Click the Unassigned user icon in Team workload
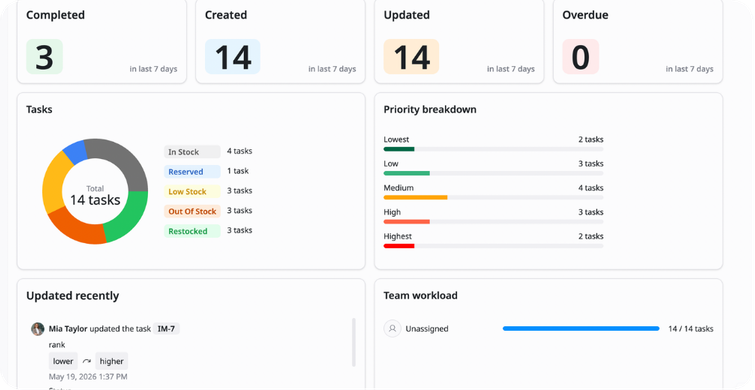Screen dimensions: 755x390 (x=392, y=329)
